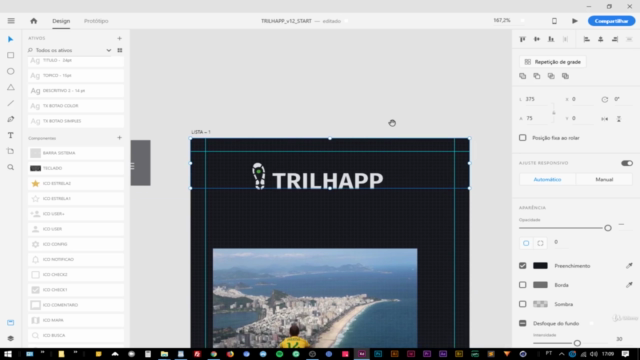This screenshot has width=640, height=360.
Task: Align selection to right edge
Action: 615,39
